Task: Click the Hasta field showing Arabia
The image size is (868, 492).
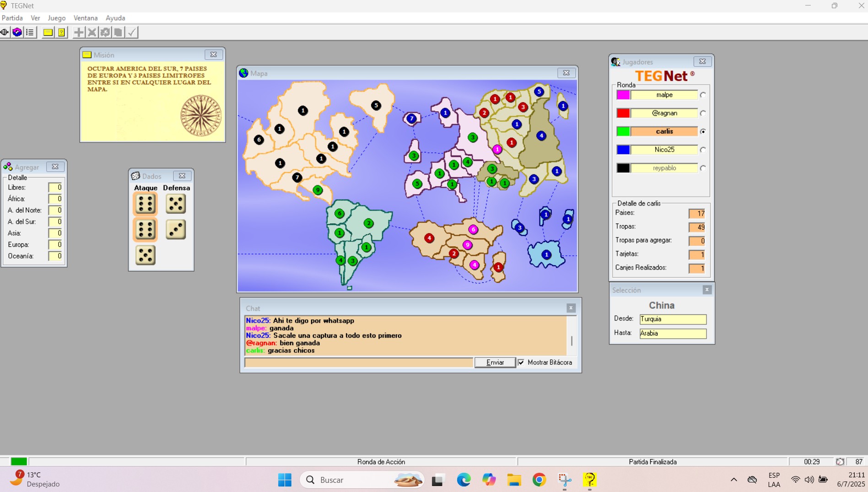Action: [673, 333]
